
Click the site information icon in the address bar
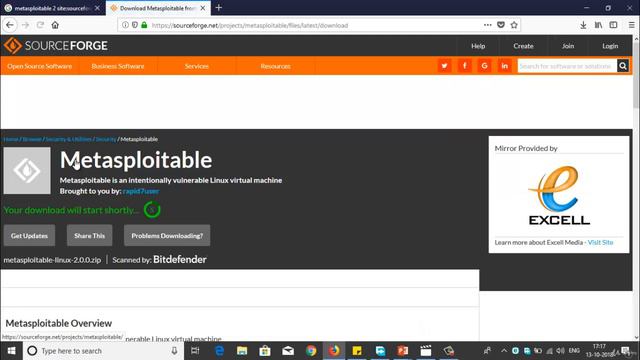point(125,25)
